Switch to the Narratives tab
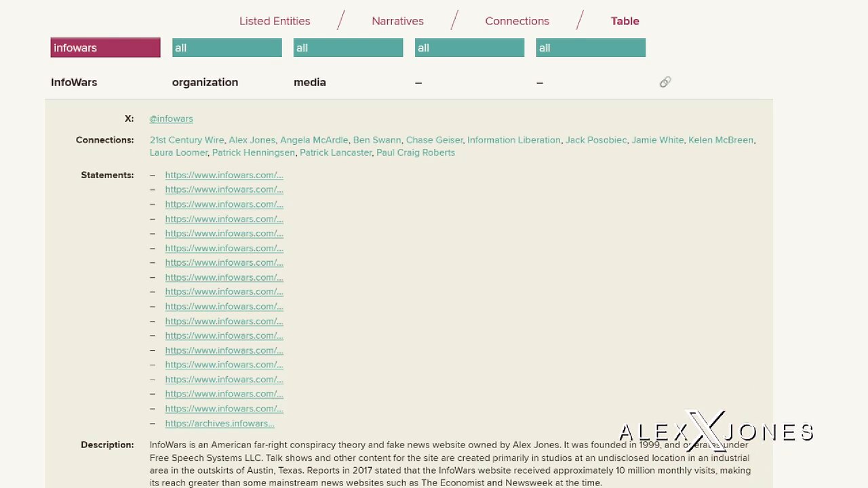The width and height of the screenshot is (868, 488). pyautogui.click(x=397, y=21)
